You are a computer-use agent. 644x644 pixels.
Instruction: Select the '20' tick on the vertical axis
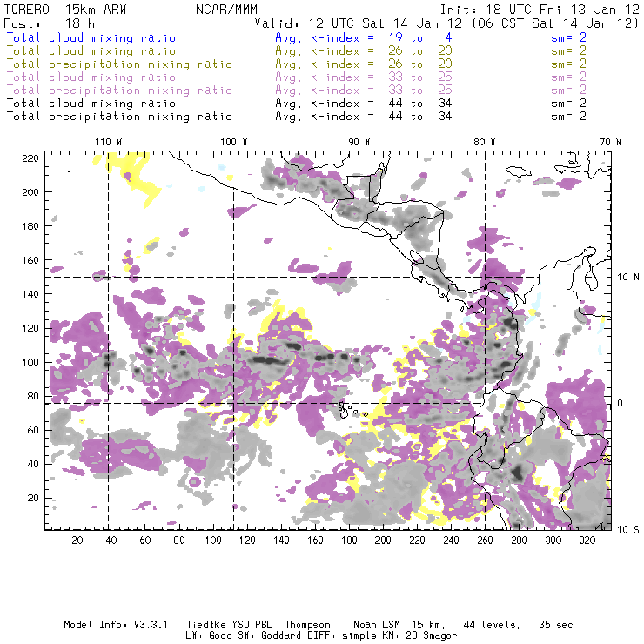[33, 498]
